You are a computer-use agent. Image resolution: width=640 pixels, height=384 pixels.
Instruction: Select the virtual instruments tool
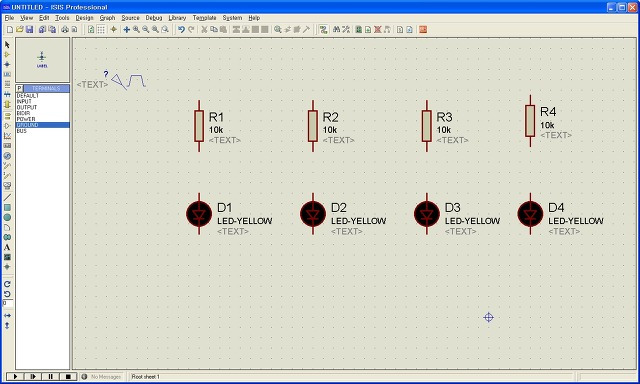click(7, 186)
